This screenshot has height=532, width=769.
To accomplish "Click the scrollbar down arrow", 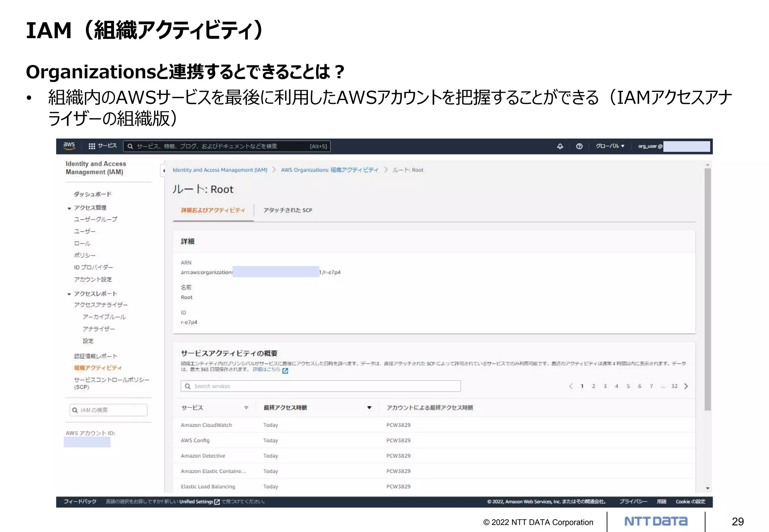I will 707,488.
